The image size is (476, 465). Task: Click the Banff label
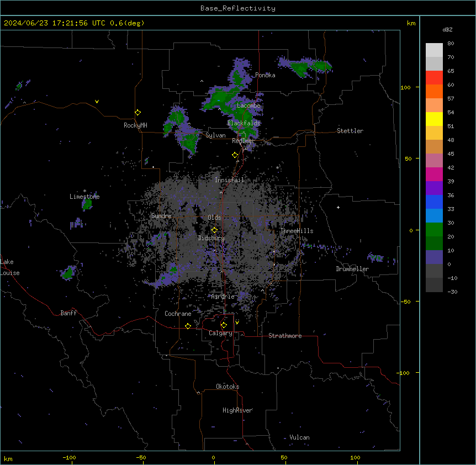click(68, 313)
